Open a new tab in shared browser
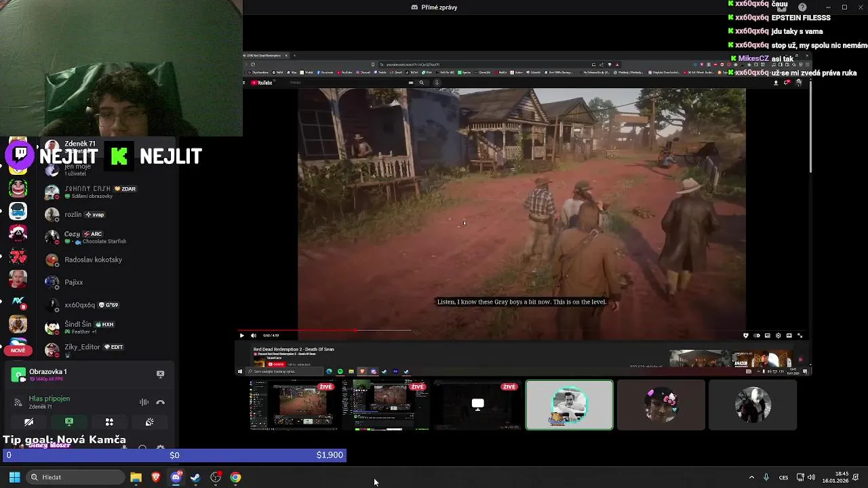The image size is (868, 488). (294, 56)
